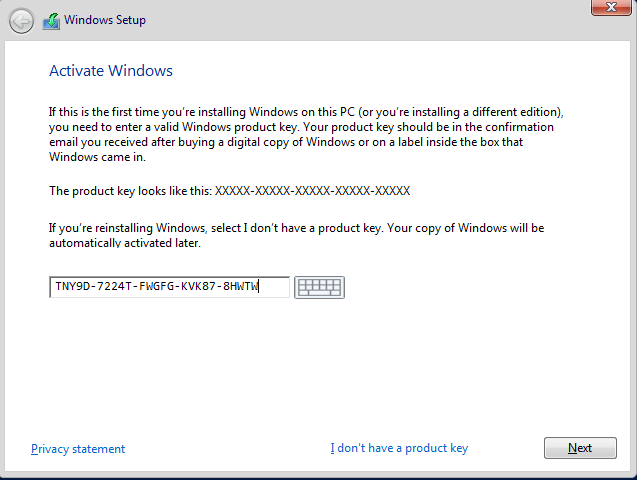Screen dimensions: 637x480
Task: Open the Privacy statement link
Action: click(x=78, y=449)
